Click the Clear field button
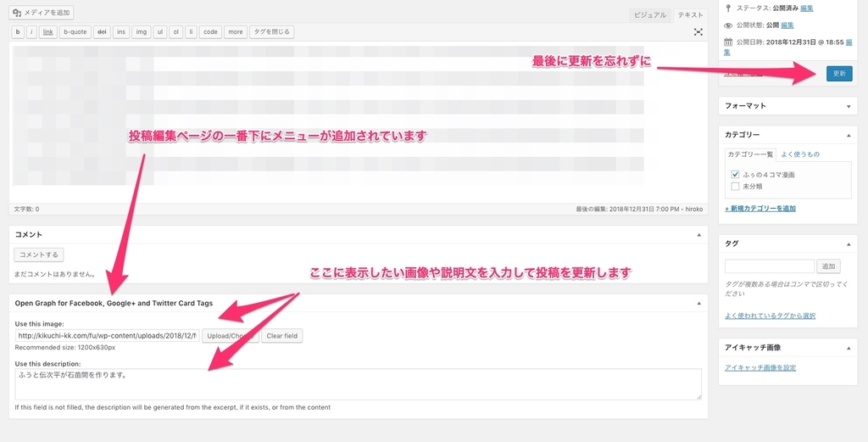868x442 pixels. [x=281, y=336]
